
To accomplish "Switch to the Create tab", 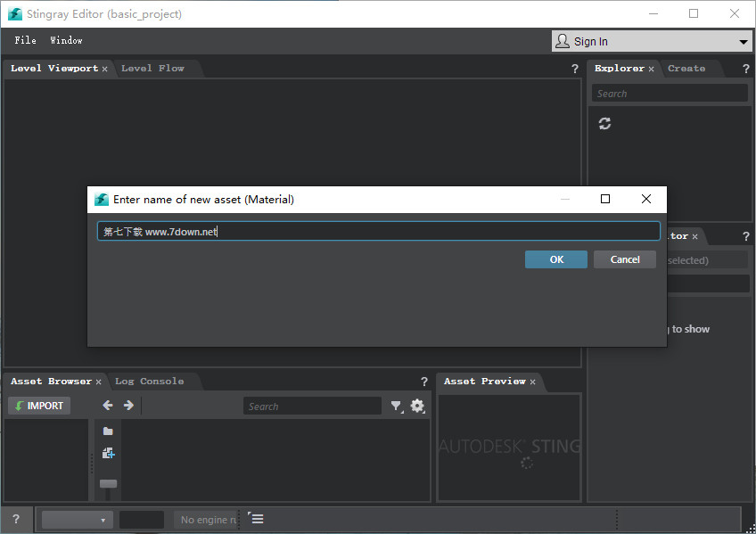I will click(x=686, y=69).
